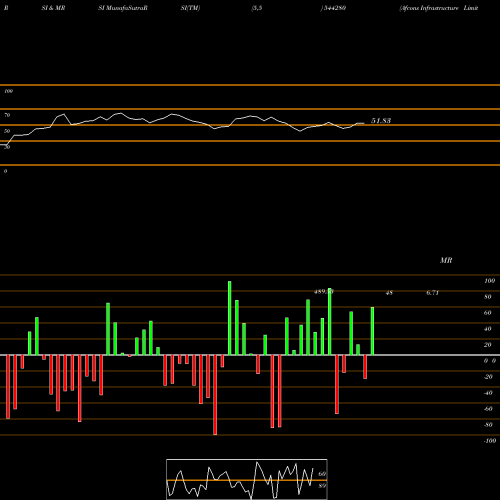
Task: Click the 6.71 value in the MR chart
Action: (432, 293)
